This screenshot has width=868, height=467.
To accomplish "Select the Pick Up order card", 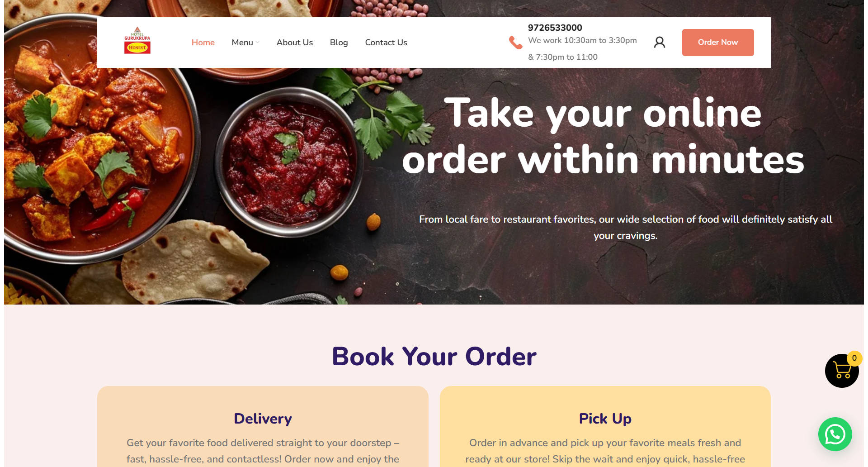I will [605, 426].
